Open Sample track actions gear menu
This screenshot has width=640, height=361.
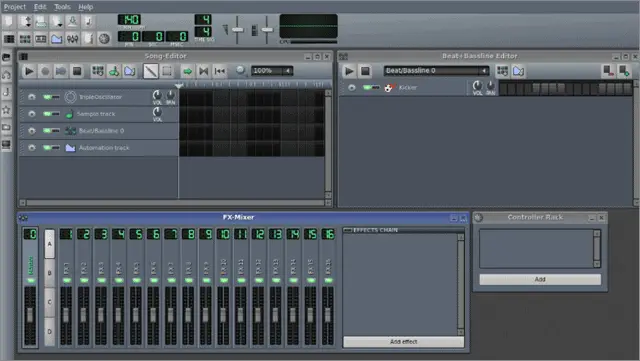click(31, 114)
